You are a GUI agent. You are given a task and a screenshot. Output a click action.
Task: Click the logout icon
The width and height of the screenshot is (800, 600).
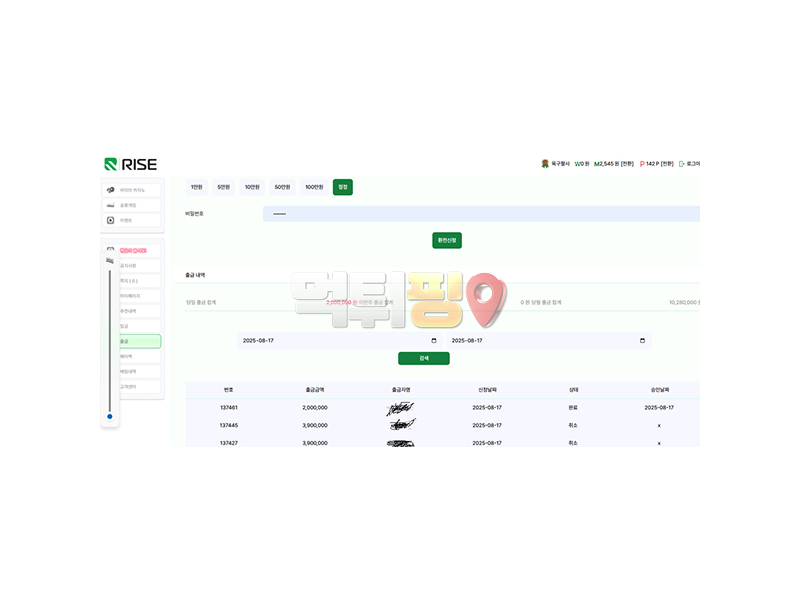(682, 164)
